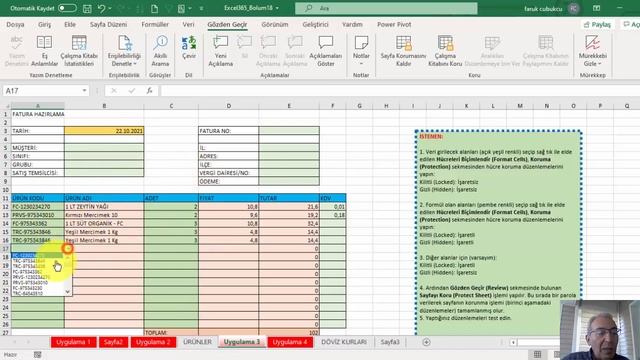Click the dropdown list scroll down arrow
The width and height of the screenshot is (640, 360).
click(68, 291)
